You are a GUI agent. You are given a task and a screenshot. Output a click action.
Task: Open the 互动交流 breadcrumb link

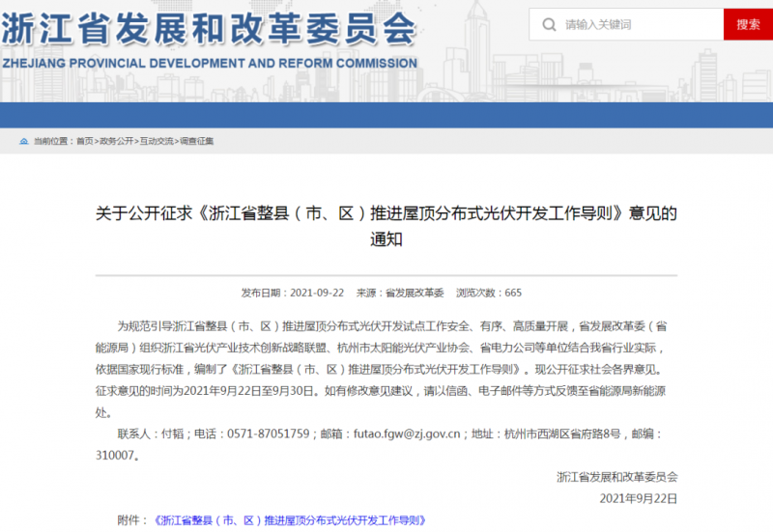click(x=157, y=141)
